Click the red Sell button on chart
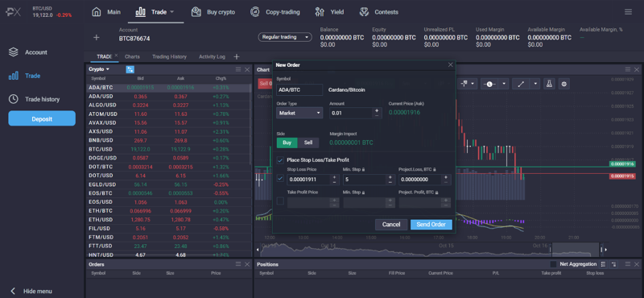The image size is (644, 298). [266, 84]
